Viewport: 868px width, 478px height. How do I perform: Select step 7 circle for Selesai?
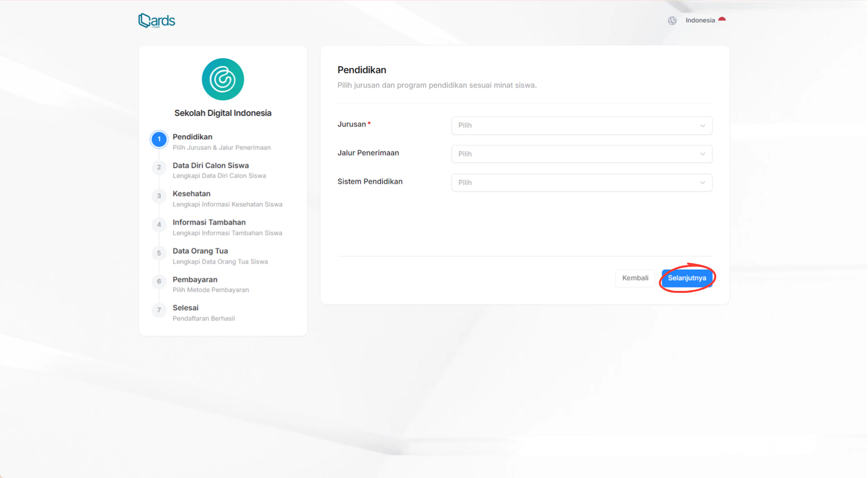pos(159,310)
